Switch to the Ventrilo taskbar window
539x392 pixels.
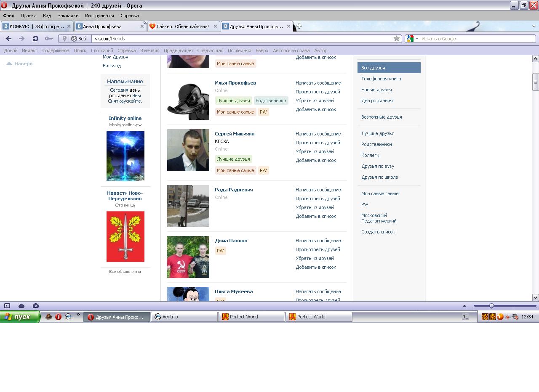tap(184, 317)
